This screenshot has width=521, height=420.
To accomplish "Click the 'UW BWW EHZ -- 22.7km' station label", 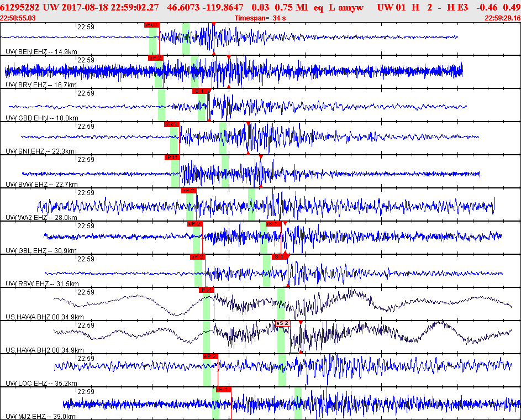I will pyautogui.click(x=41, y=185).
